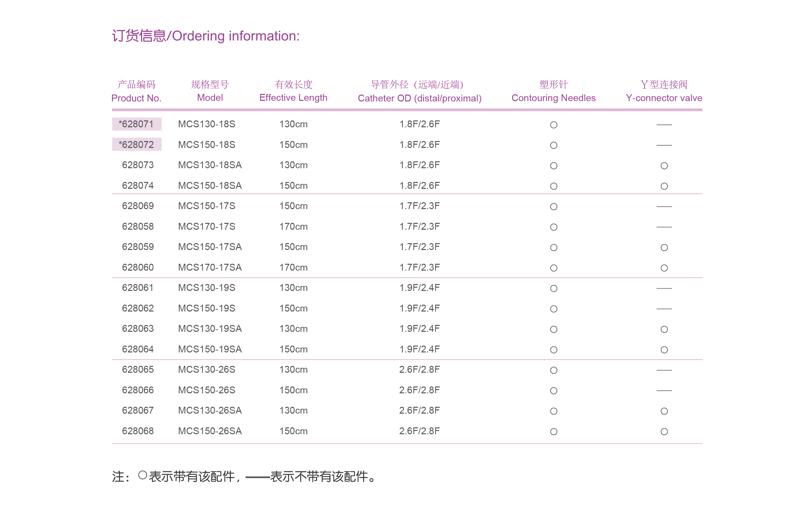Image resolution: width=812 pixels, height=519 pixels.
Task: Click Contouring Needles circle for MCS130-18S row
Action: 553,125
